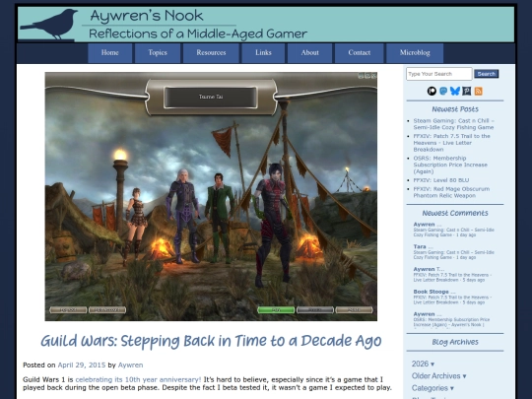Open the Guild Wars character select screenshot
The image size is (532, 399).
coord(211,196)
